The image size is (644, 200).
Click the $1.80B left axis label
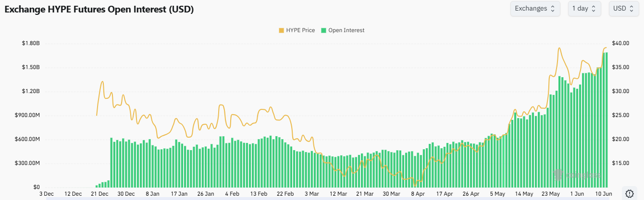tap(31, 43)
